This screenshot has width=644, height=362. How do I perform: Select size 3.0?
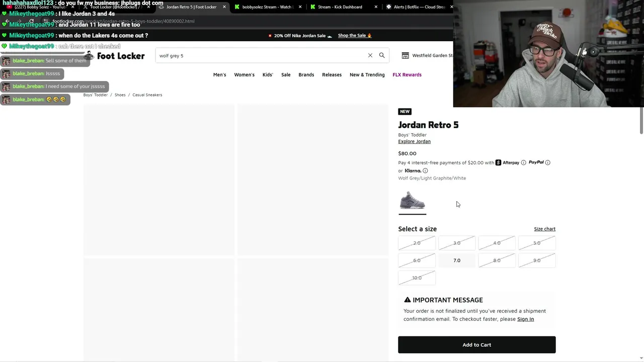457,243
